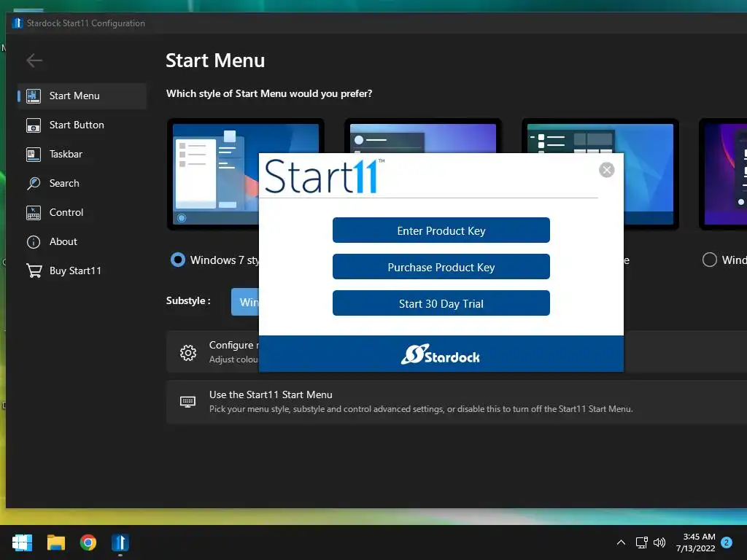Open the About section
Screen dimensions: 747x560
point(82,241)
